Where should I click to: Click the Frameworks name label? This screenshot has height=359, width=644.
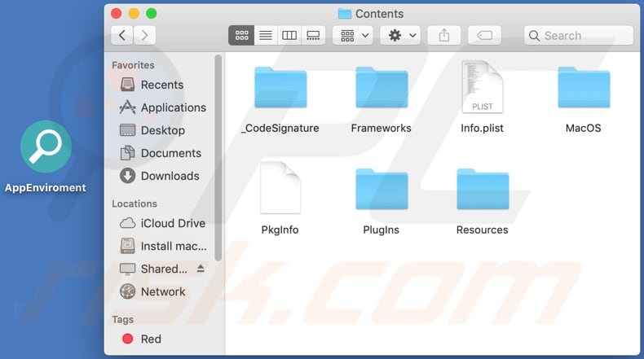[382, 129]
